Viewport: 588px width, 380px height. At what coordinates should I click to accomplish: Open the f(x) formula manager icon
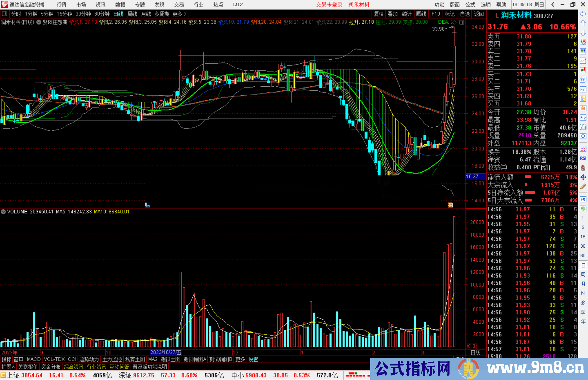pyautogui.click(x=583, y=127)
